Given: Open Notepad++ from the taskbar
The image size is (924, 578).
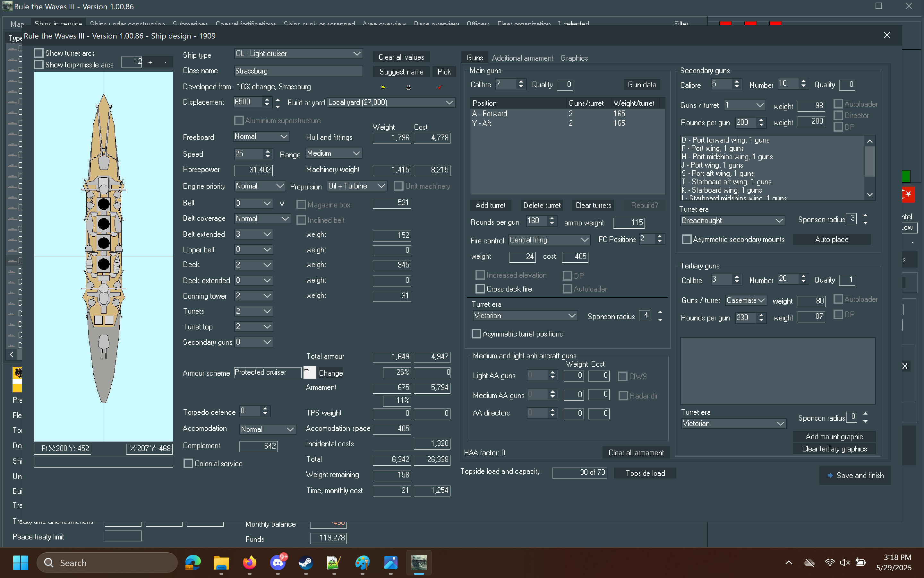Looking at the screenshot, I should pos(334,562).
